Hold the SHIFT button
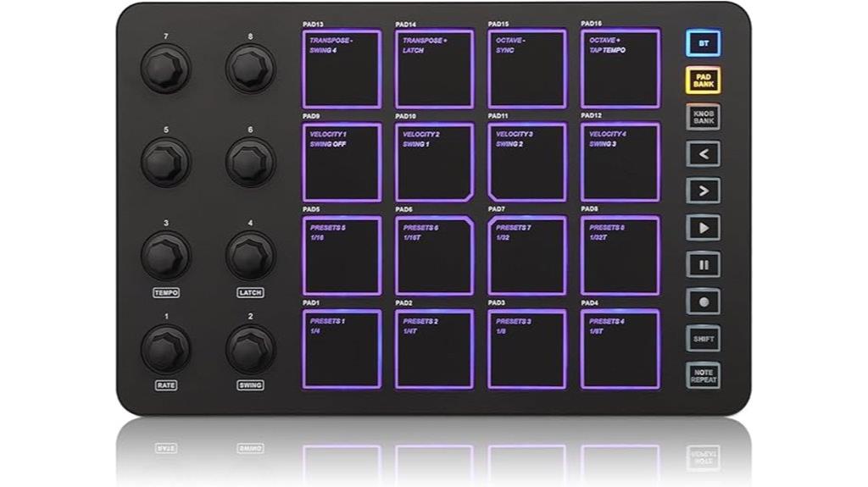Screen dimensions: 868x487 coord(703,339)
